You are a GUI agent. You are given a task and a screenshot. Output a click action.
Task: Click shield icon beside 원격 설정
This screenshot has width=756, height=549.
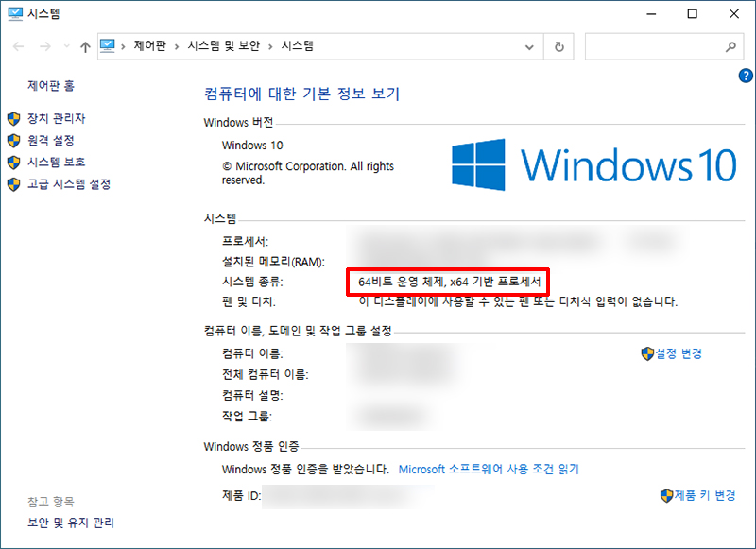pos(14,141)
